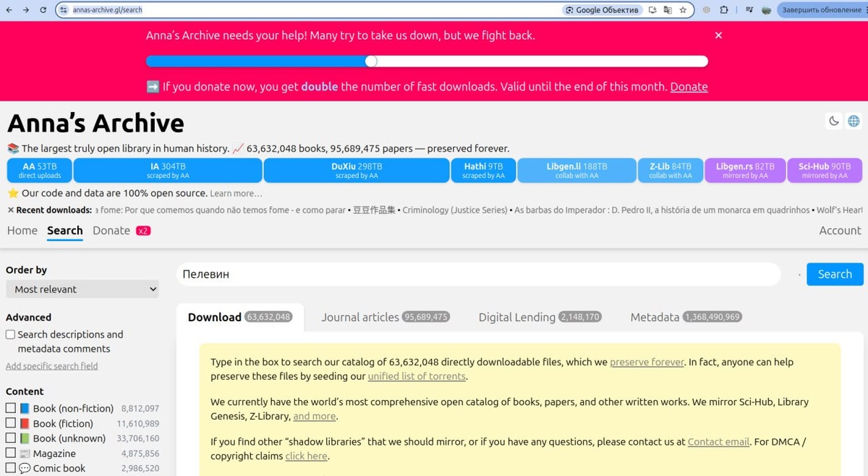Click the install app icon in address bar
868x476 pixels.
(x=652, y=10)
